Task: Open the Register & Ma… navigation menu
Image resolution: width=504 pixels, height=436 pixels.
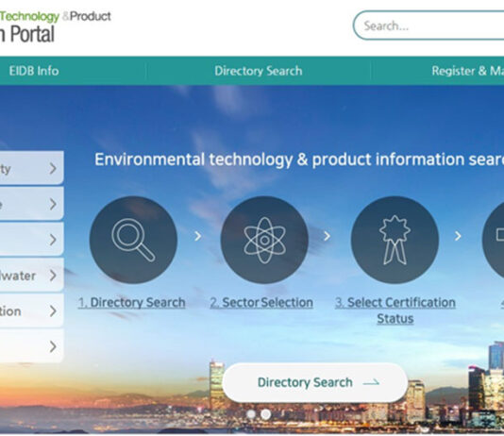Action: 468,71
